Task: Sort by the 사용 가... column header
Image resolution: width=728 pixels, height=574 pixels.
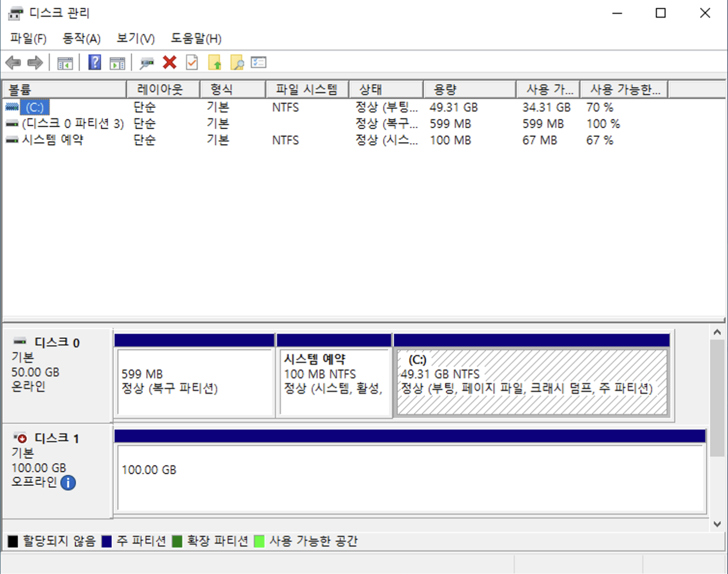Action: pyautogui.click(x=548, y=89)
